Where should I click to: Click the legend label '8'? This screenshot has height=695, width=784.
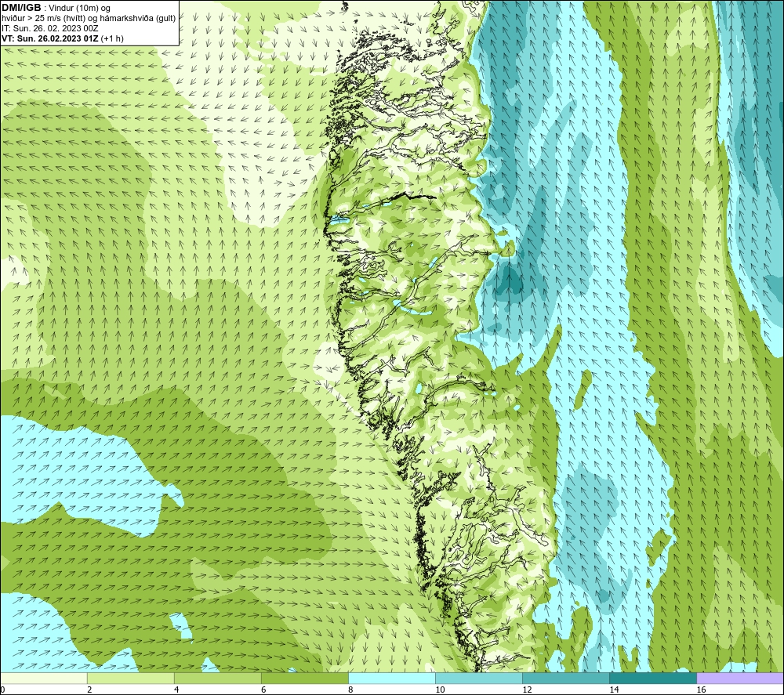point(350,690)
